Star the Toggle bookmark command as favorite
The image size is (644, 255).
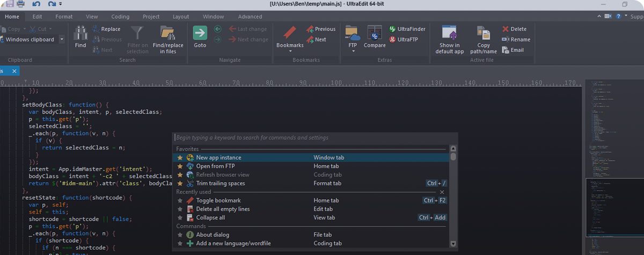point(180,201)
